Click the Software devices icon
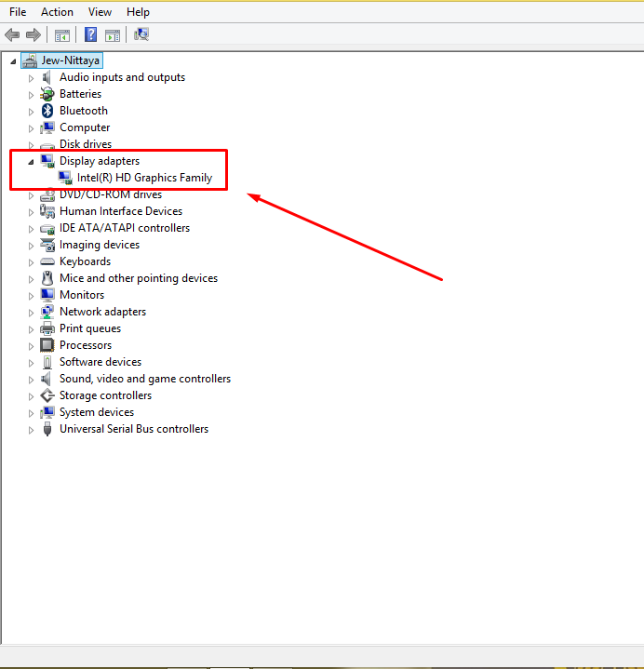This screenshot has width=644, height=669. pyautogui.click(x=47, y=362)
